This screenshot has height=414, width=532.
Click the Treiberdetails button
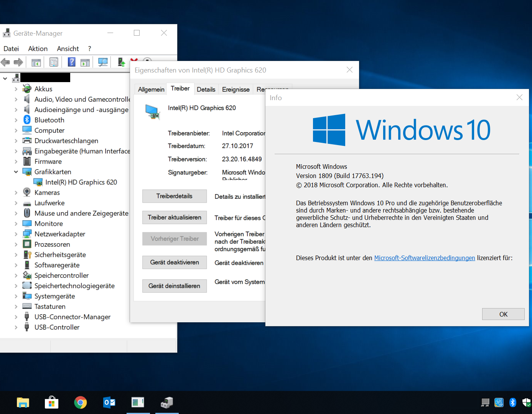coord(175,196)
